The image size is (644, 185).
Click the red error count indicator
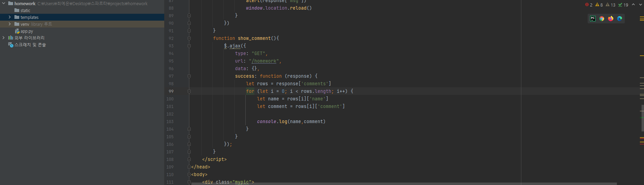[x=589, y=5]
